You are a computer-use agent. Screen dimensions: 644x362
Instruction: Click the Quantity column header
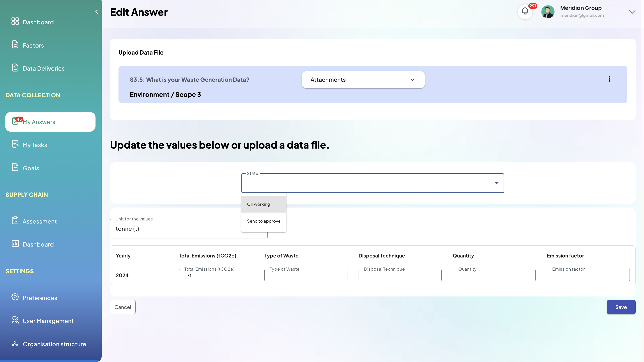coord(463,256)
